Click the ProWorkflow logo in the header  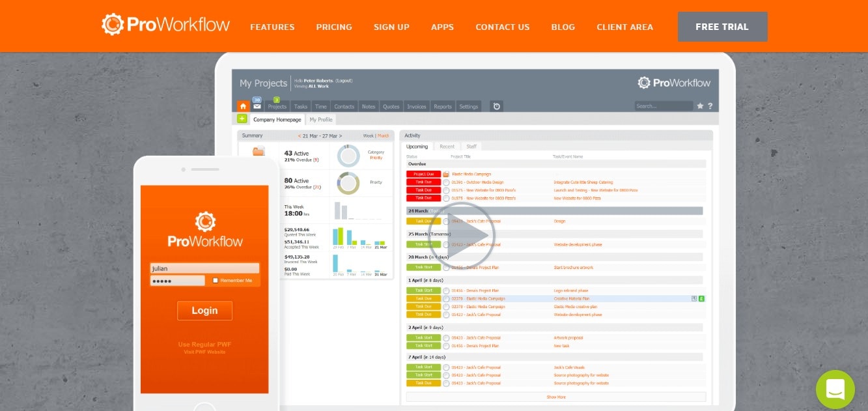coord(165,25)
